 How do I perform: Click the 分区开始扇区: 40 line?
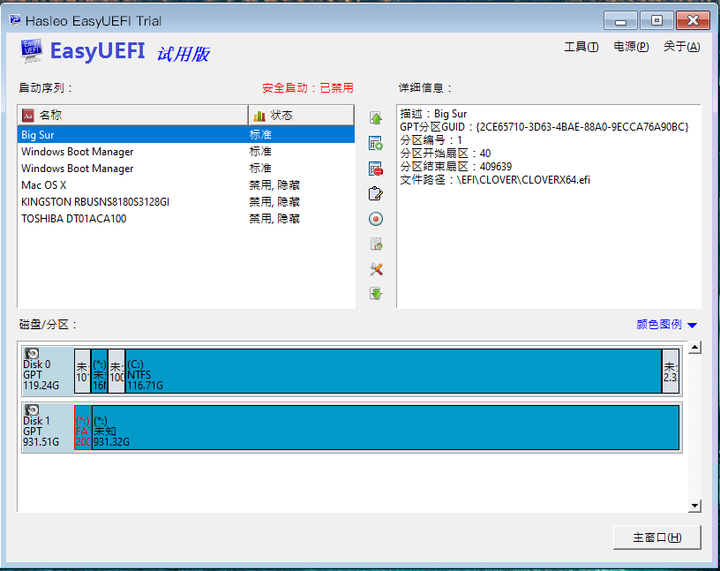click(x=445, y=153)
